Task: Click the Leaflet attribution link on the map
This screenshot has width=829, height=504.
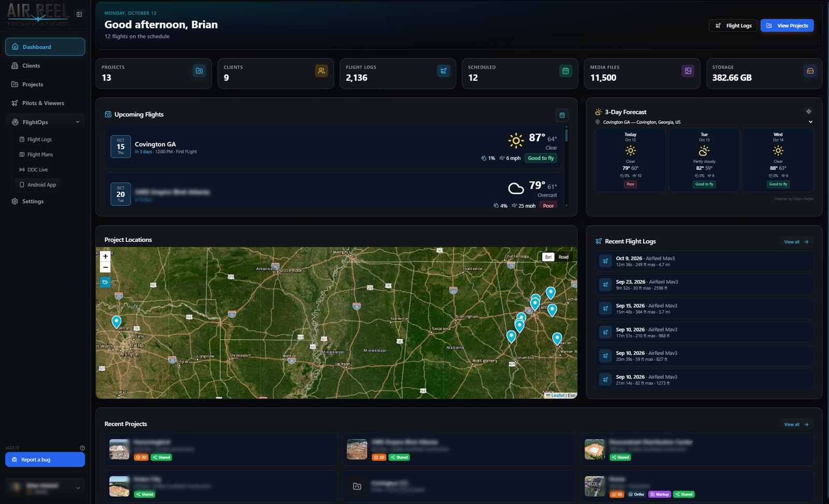Action: click(558, 395)
